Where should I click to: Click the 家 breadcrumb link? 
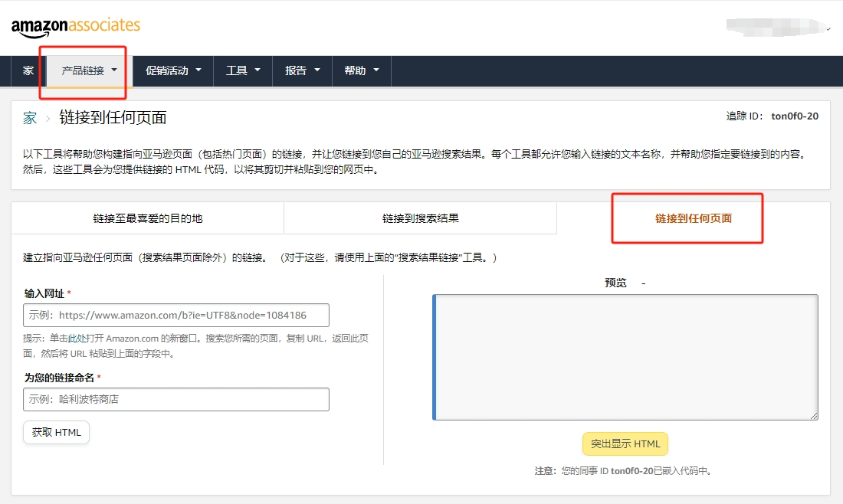(x=30, y=118)
